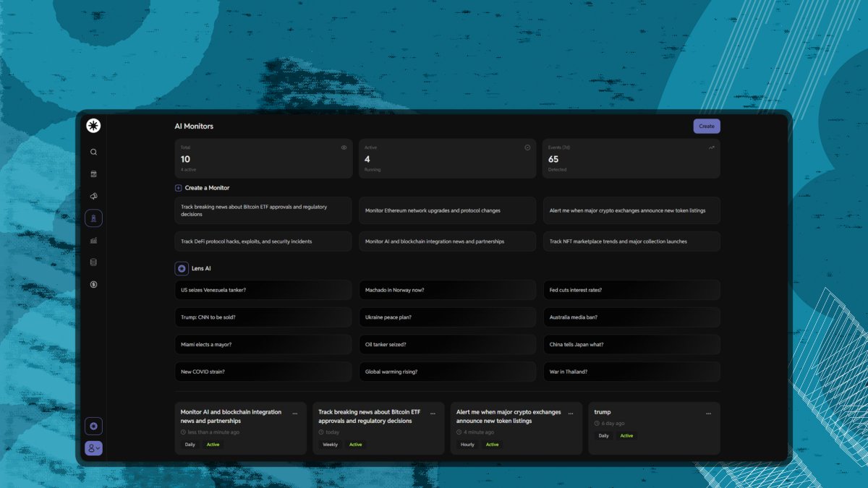Ask Lens AI 'New COVID strain?'
The height and width of the screenshot is (488, 868).
tap(263, 372)
